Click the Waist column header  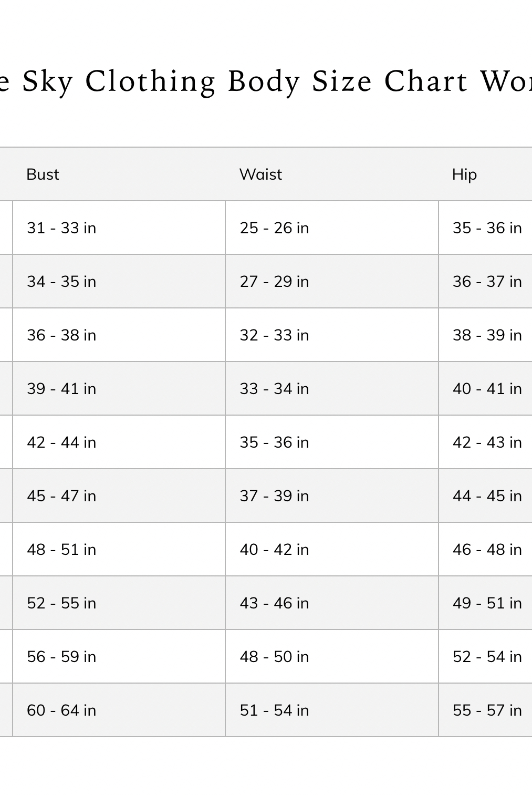coord(260,174)
